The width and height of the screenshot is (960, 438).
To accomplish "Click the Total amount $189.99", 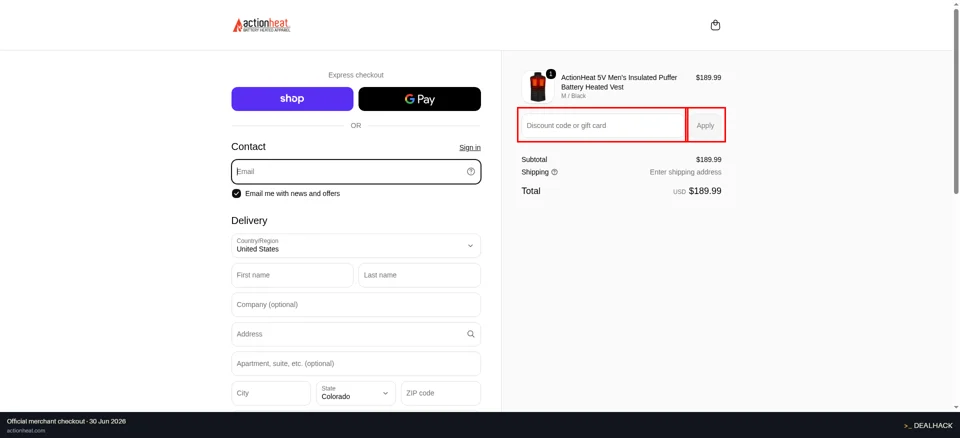I will click(x=705, y=191).
